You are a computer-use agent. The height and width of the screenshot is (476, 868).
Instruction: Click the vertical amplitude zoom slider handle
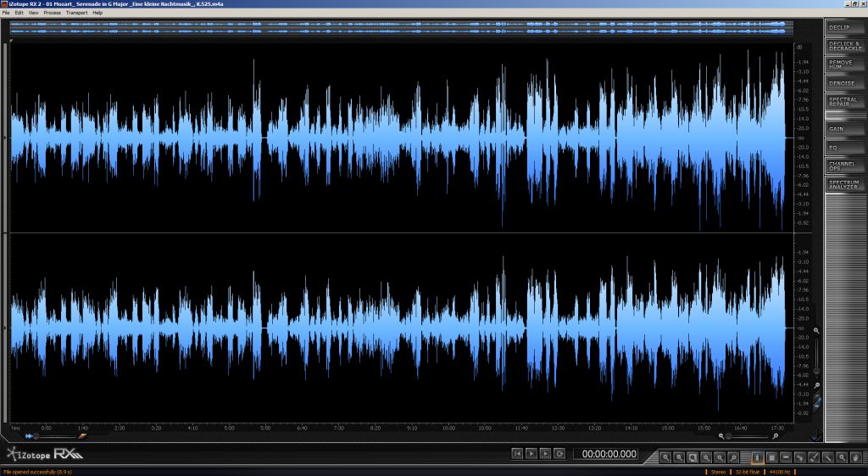[816, 371]
